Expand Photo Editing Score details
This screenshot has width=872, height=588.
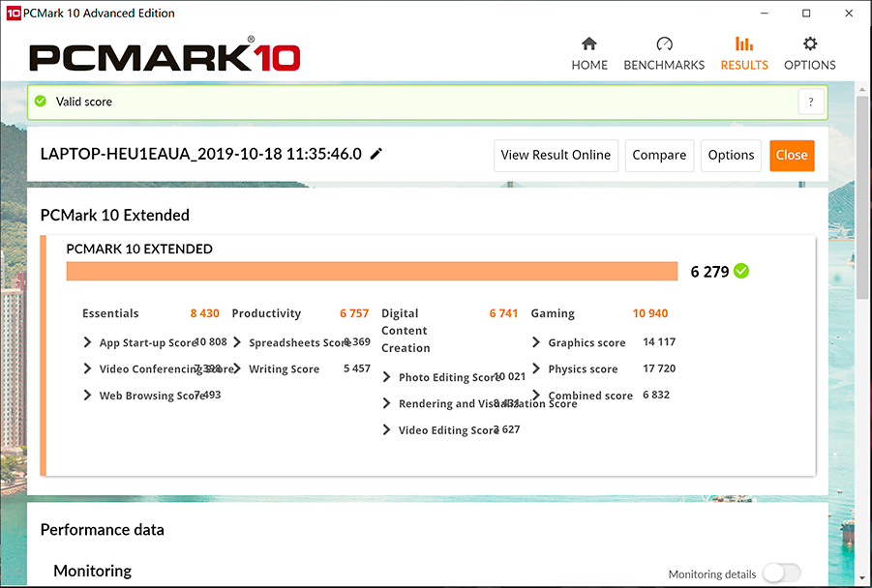click(x=386, y=377)
